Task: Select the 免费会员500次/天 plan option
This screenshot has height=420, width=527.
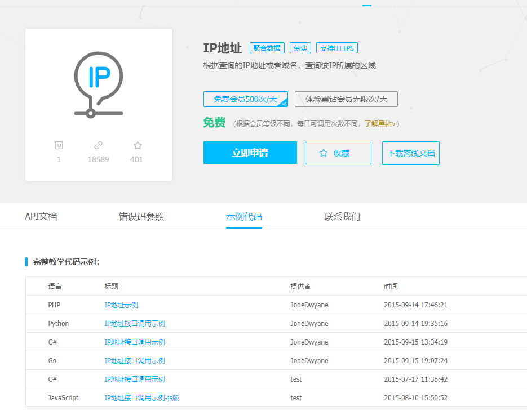Action: pyautogui.click(x=245, y=99)
